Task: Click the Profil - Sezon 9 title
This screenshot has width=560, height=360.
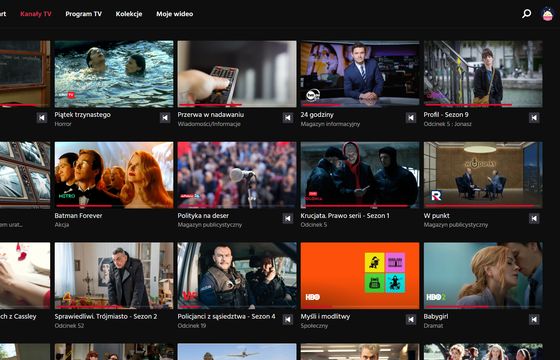Action: click(x=446, y=115)
